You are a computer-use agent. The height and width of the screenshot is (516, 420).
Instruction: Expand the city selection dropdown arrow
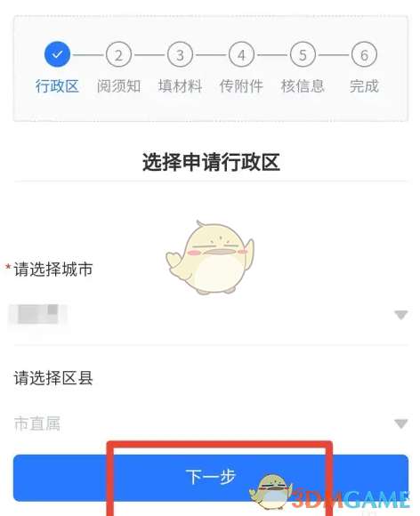coord(401,315)
